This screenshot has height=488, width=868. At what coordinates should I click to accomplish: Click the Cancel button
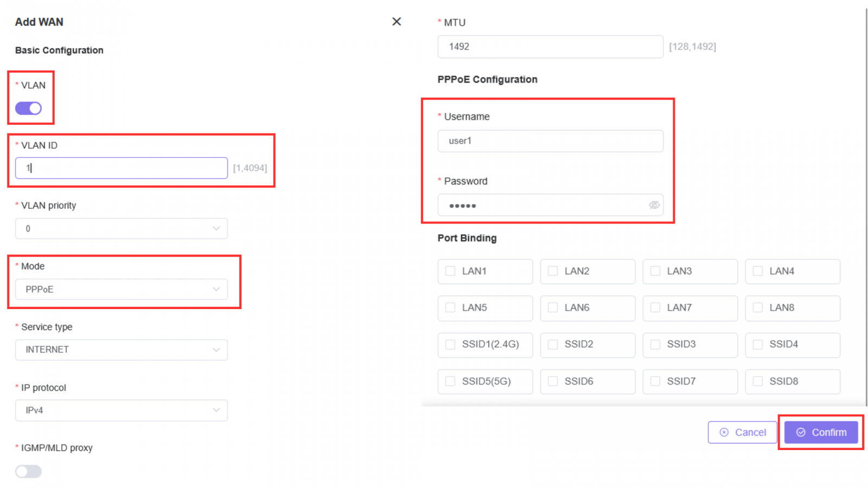click(x=742, y=432)
